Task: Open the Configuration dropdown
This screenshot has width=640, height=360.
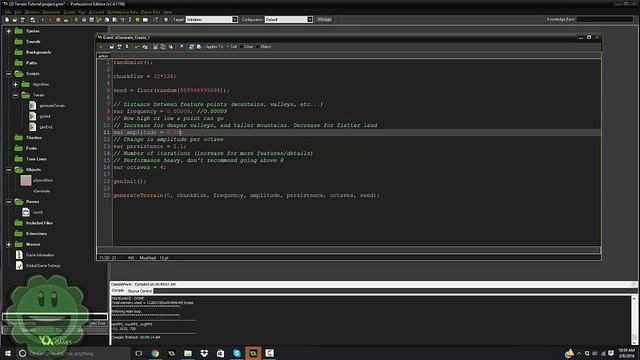Action: (309, 20)
